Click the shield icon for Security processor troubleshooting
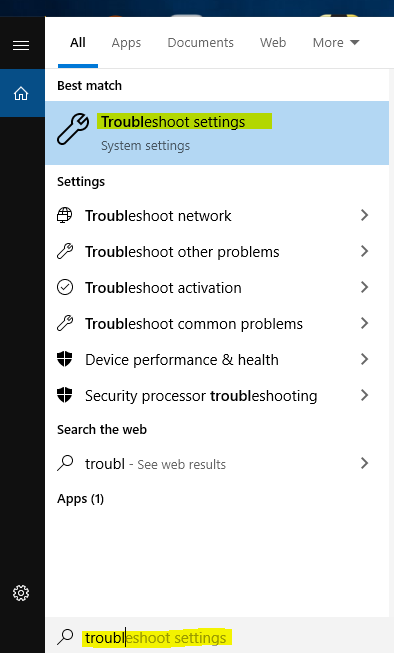 tap(65, 395)
